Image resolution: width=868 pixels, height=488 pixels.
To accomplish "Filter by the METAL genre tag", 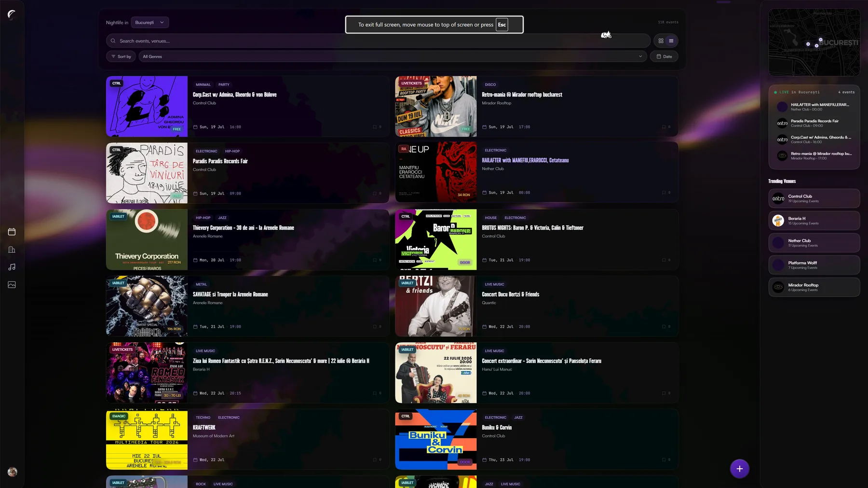I will tap(201, 284).
